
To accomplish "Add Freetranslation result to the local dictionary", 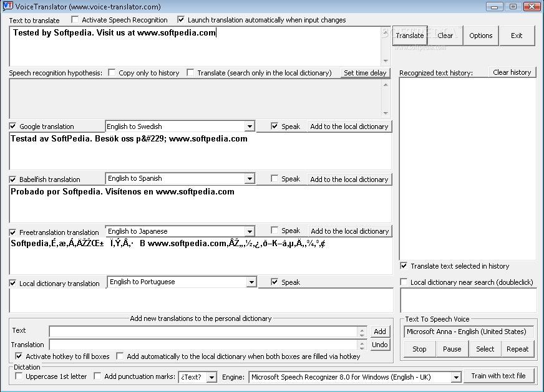I will [x=350, y=231].
